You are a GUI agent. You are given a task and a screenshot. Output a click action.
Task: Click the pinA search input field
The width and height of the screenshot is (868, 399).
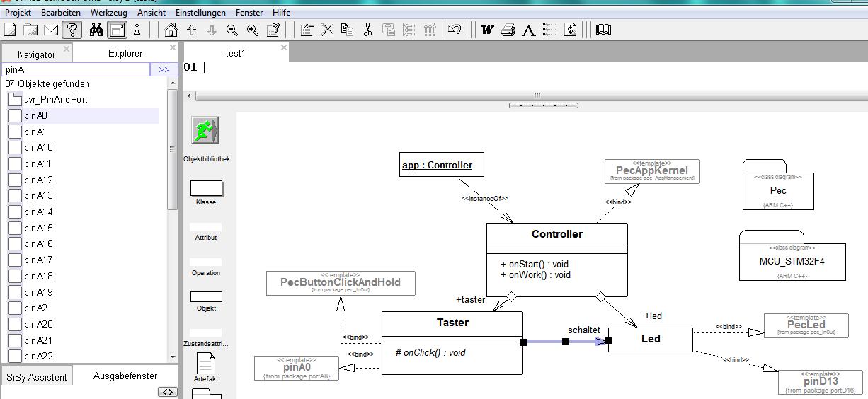tap(76, 69)
